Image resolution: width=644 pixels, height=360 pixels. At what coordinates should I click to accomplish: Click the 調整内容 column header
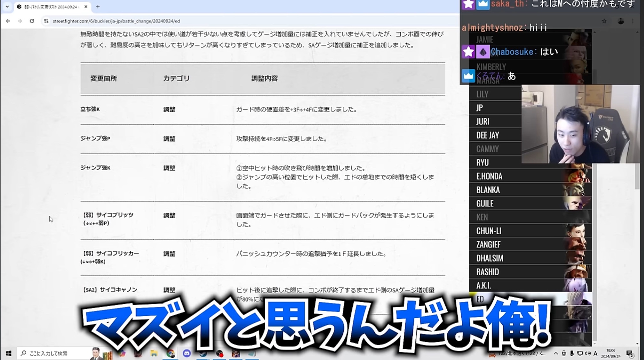[x=264, y=78]
